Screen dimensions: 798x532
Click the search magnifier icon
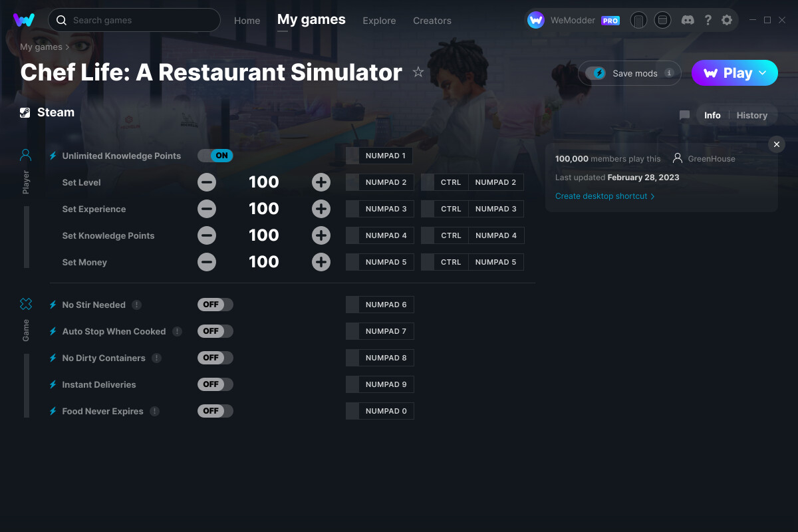coord(61,20)
